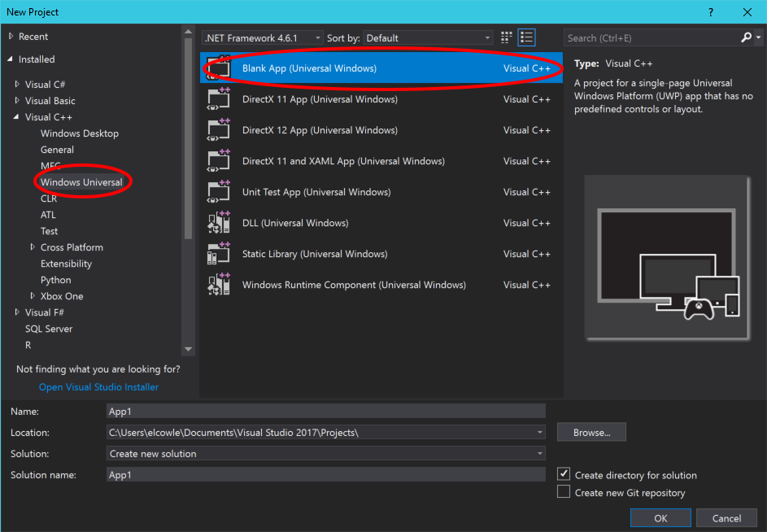Select Windows Universal category
The height and width of the screenshot is (532, 767).
[81, 182]
